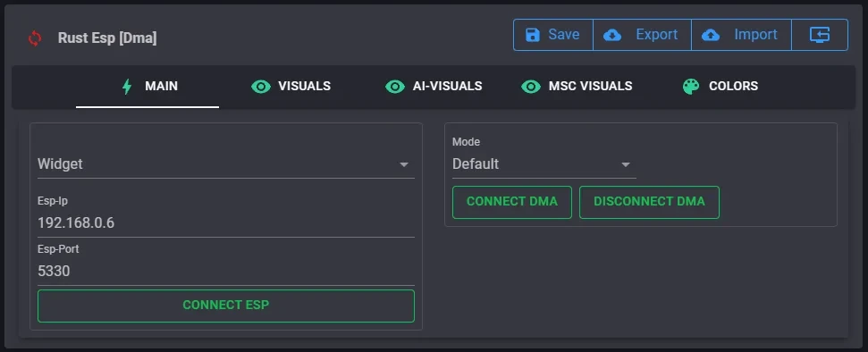This screenshot has width=868, height=352.
Task: Expand the Mode dropdown set to Default
Action: point(544,164)
